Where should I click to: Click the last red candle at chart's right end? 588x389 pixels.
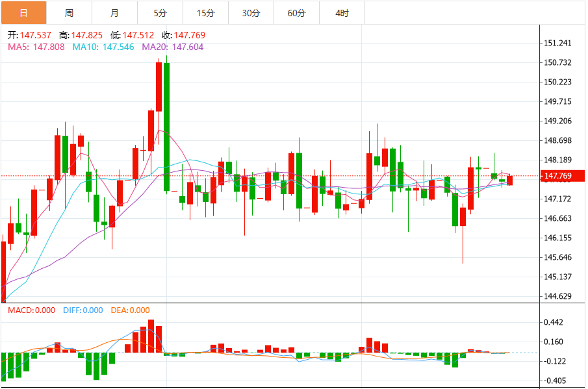509,181
